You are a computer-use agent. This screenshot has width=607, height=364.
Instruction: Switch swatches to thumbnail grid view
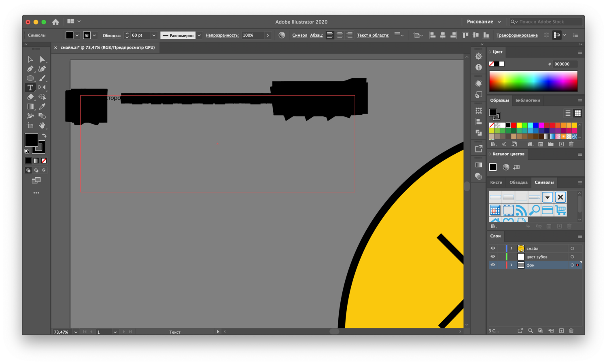click(x=578, y=113)
